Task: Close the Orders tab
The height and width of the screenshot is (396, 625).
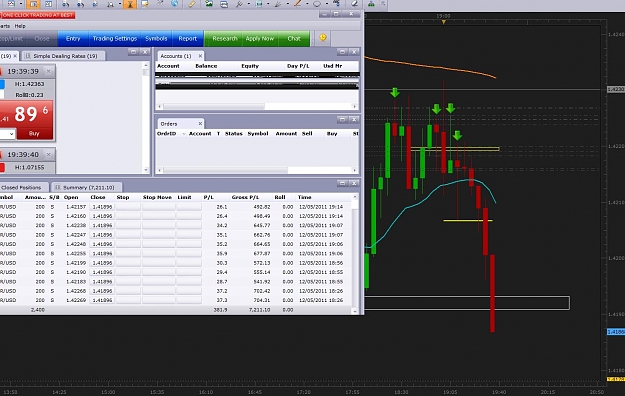Action: [x=200, y=124]
